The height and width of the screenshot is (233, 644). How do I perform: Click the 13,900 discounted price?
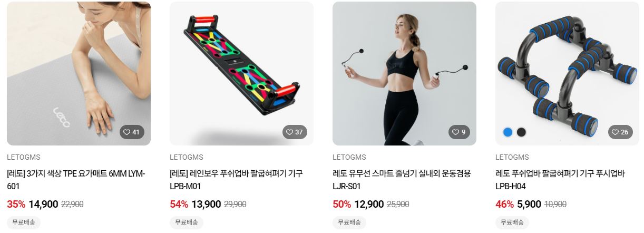206,205
